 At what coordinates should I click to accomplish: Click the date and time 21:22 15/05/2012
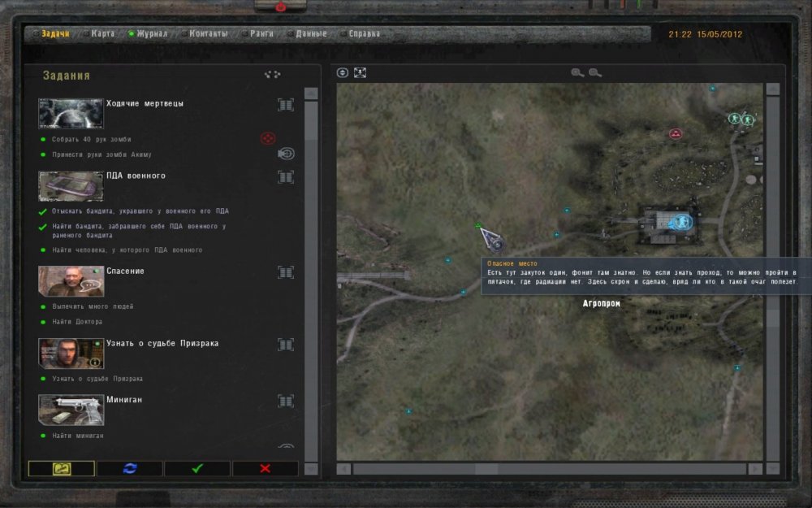[x=706, y=34]
